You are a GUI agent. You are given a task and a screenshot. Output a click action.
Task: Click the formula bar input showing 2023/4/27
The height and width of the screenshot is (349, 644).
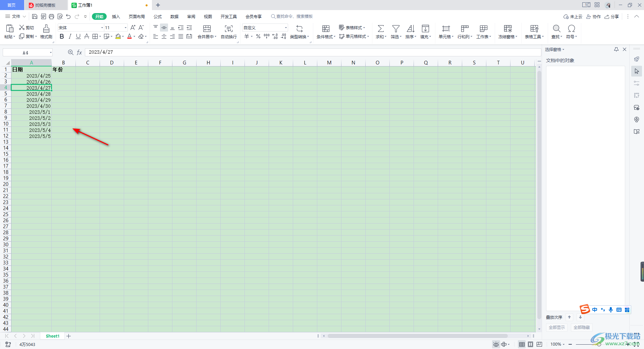[313, 52]
